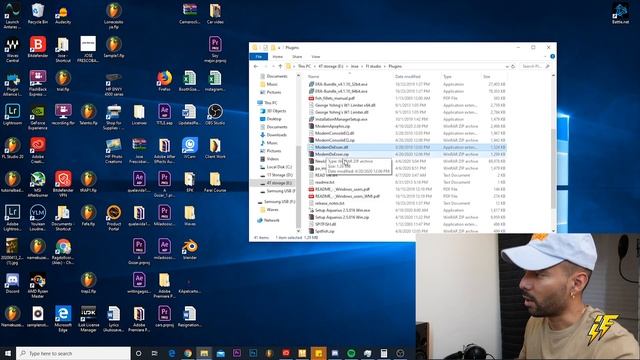
Task: Go up one folder level
Action: coord(280,66)
